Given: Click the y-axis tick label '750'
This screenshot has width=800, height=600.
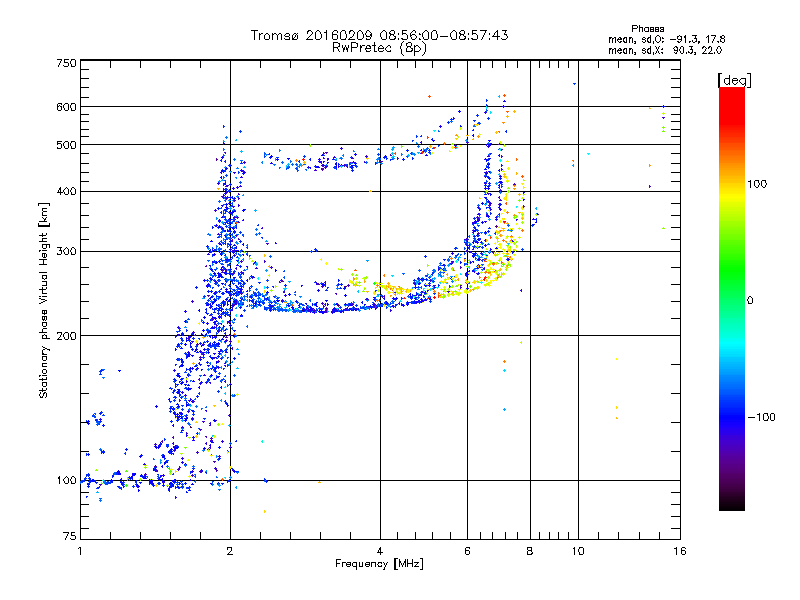Looking at the screenshot, I should (x=66, y=63).
